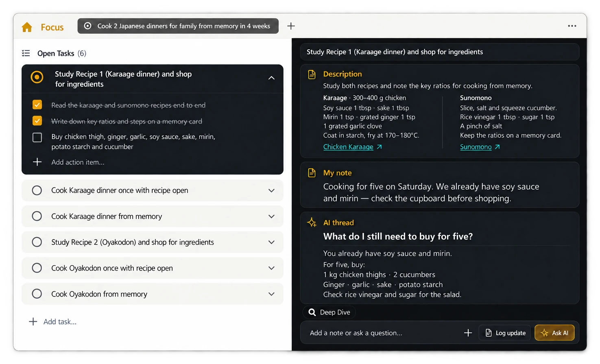The image size is (600, 364).
Task: Expand 'Cook Karaage dinner once with recipe open'
Action: [x=271, y=190]
